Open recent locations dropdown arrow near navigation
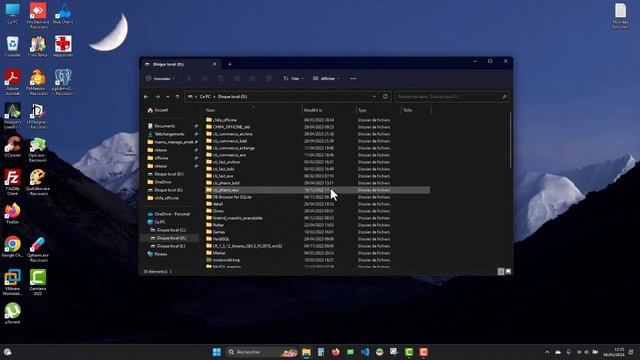 168,97
